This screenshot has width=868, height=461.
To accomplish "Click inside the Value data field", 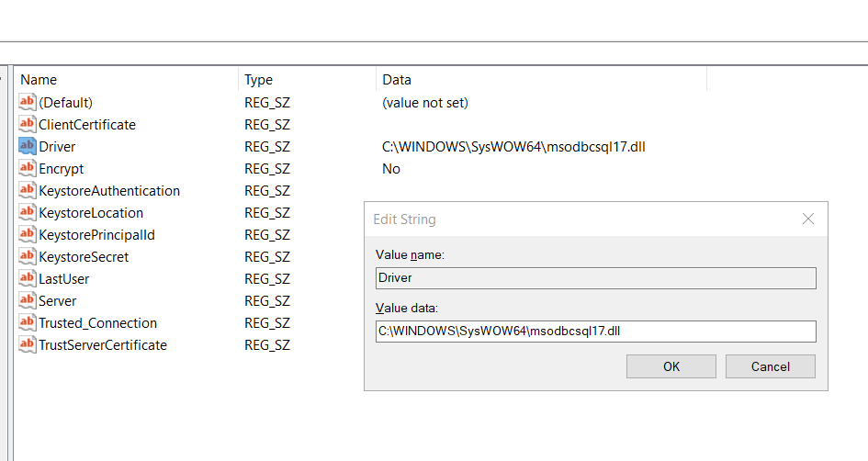I will click(595, 331).
